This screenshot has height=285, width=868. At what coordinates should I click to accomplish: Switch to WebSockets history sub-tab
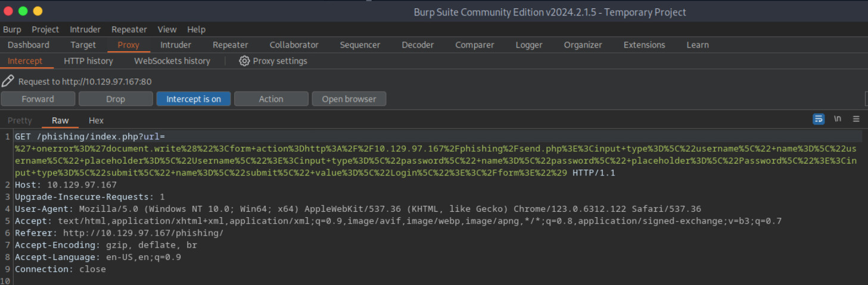pyautogui.click(x=172, y=61)
